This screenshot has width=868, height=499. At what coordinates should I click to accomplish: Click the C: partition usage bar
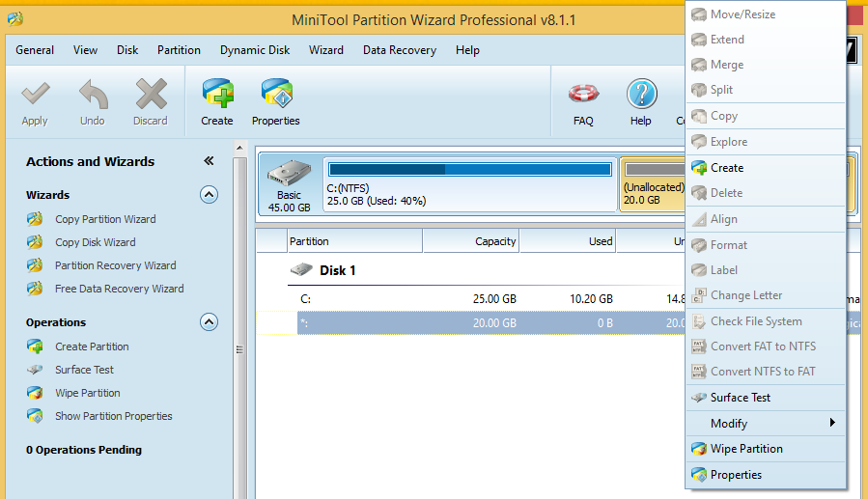[470, 169]
